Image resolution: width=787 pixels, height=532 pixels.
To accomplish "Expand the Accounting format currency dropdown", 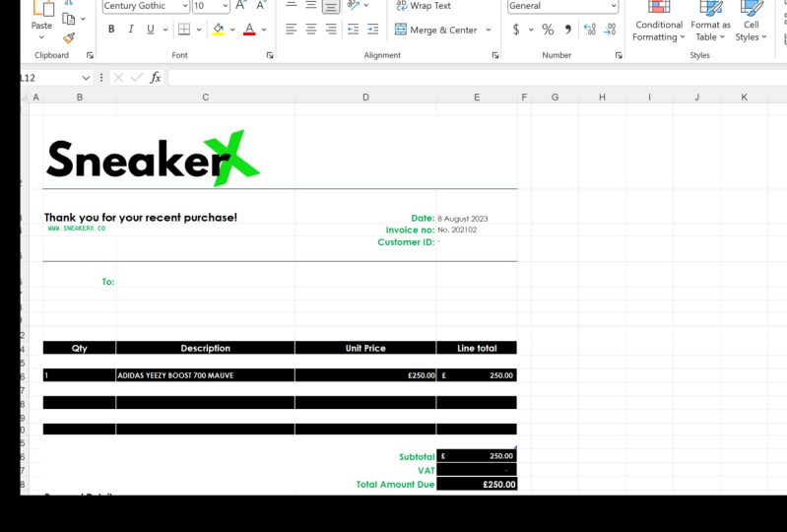I will click(x=531, y=30).
